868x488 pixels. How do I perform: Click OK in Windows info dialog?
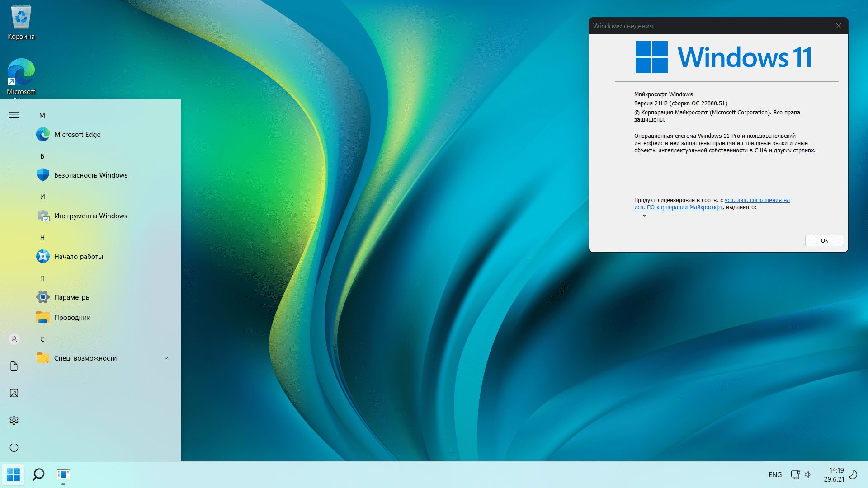coord(824,240)
